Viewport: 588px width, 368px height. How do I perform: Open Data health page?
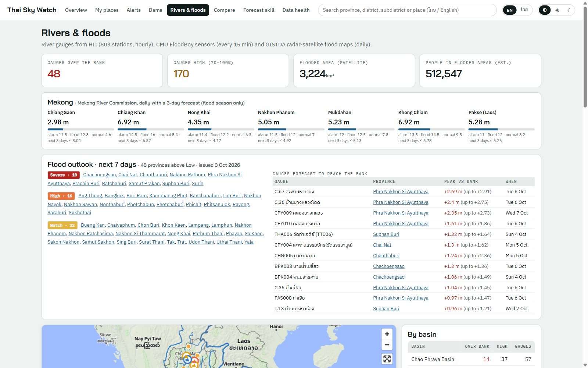296,10
